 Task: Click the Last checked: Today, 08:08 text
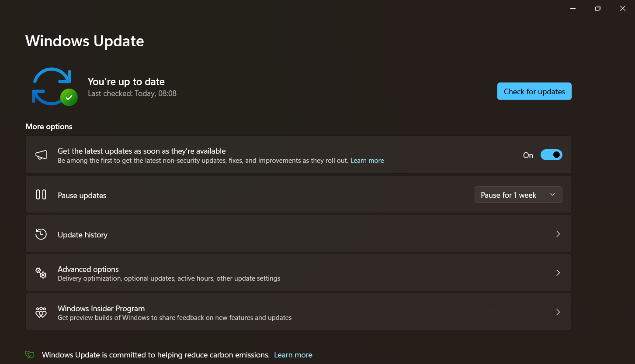point(132,93)
